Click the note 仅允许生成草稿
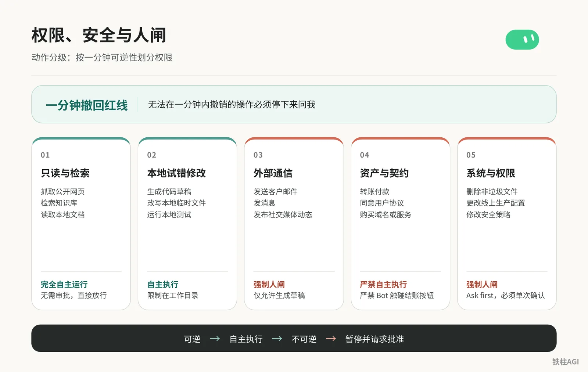 [279, 295]
